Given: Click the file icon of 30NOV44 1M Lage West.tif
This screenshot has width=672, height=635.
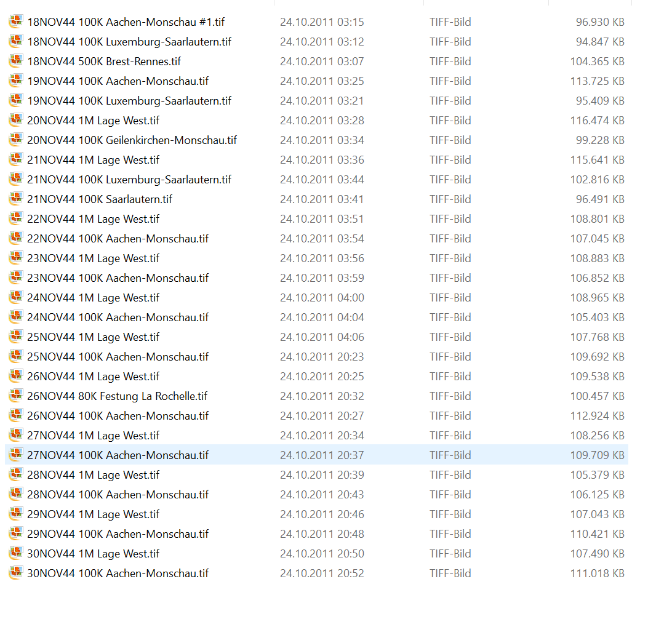Looking at the screenshot, I should tap(15, 554).
